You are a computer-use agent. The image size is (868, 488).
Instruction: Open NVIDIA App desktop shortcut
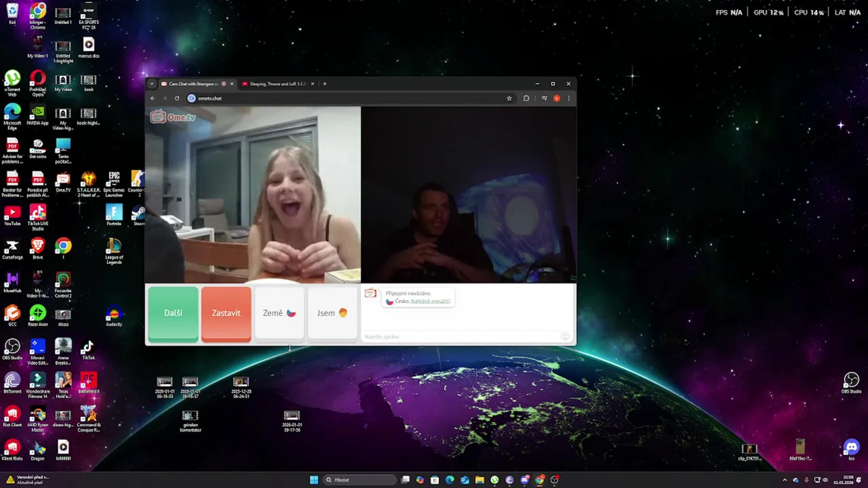38,115
